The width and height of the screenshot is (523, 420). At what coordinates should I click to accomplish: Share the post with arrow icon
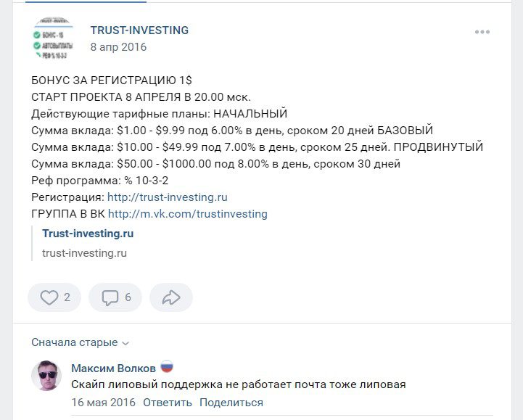click(170, 297)
